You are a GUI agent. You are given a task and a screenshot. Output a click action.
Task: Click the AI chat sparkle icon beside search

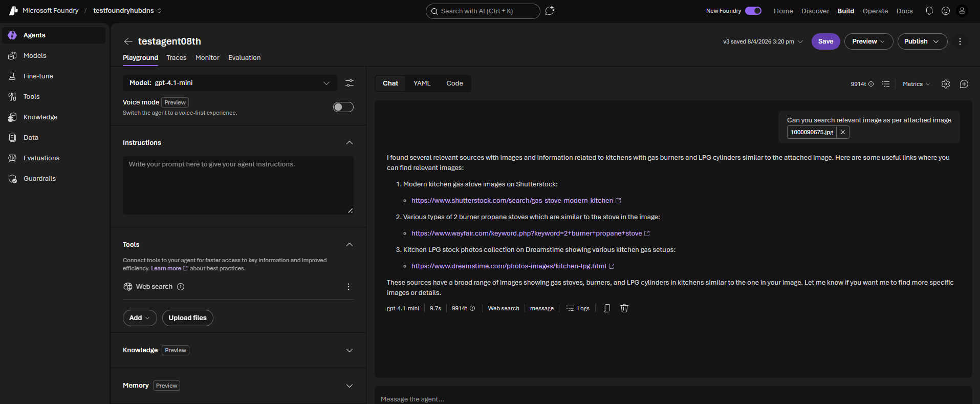tap(550, 11)
